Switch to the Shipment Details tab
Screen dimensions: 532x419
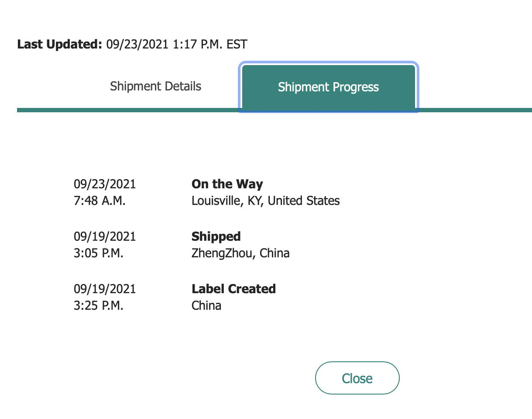click(x=155, y=87)
